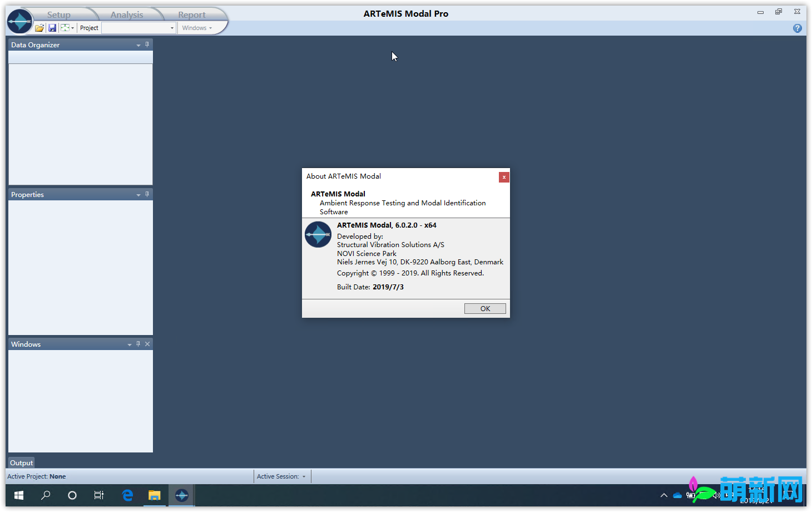The width and height of the screenshot is (812, 512).
Task: Click the Copyright 1999 - 2019 line
Action: click(x=410, y=273)
